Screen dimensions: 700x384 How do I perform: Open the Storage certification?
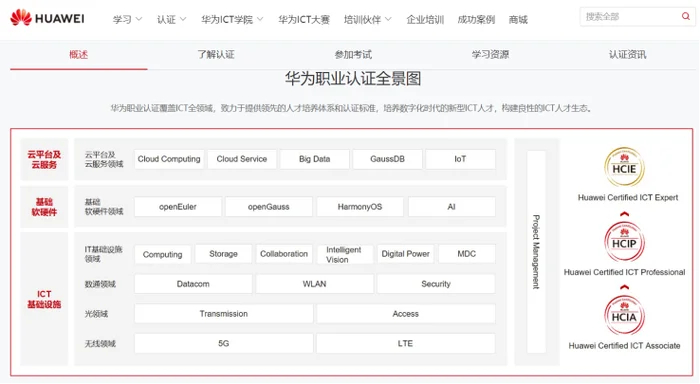[223, 254]
